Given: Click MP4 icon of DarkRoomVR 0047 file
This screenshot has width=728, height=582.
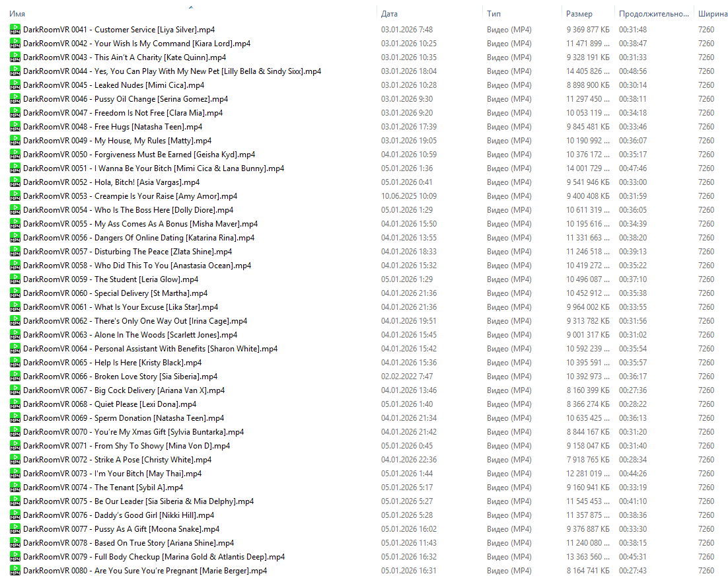Looking at the screenshot, I should coord(15,113).
